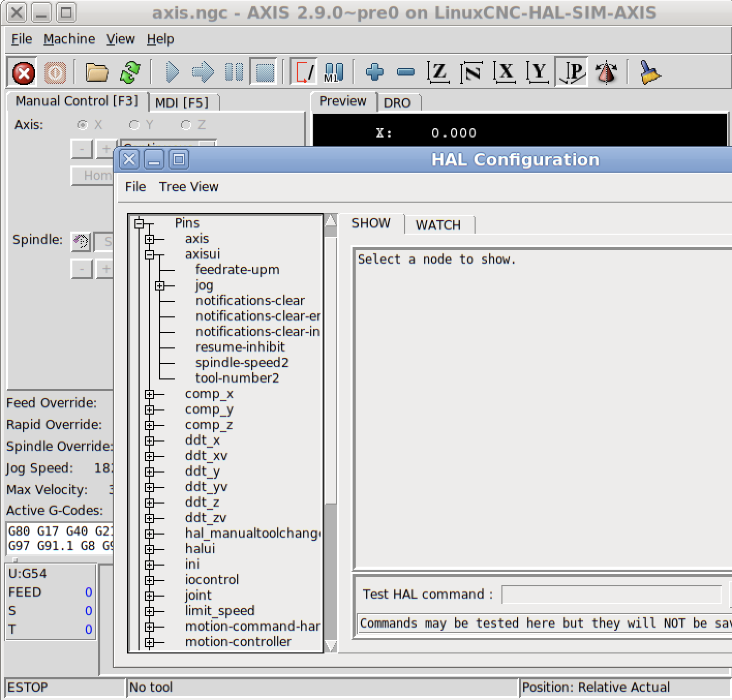732x700 pixels.
Task: Select the Z axis radio button
Action: tap(186, 125)
